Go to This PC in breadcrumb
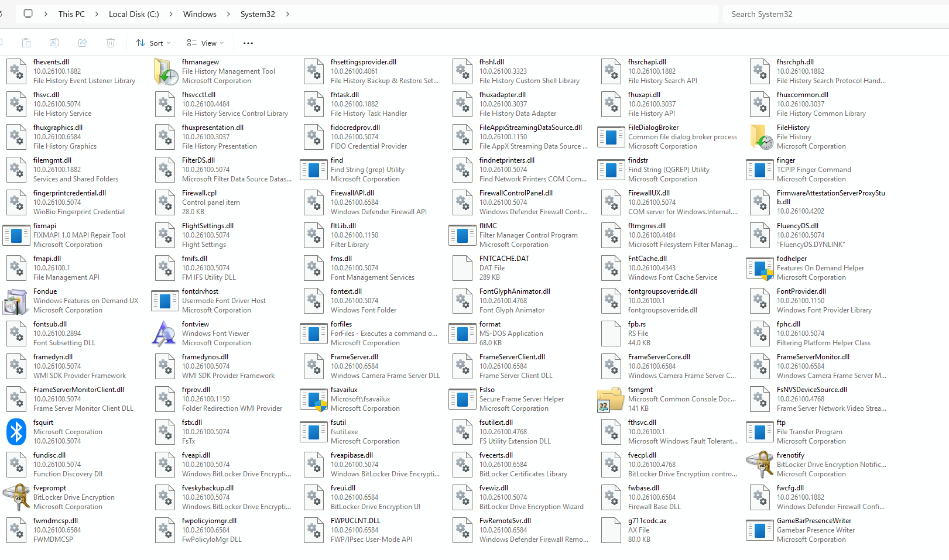The width and height of the screenshot is (949, 560). point(71,14)
